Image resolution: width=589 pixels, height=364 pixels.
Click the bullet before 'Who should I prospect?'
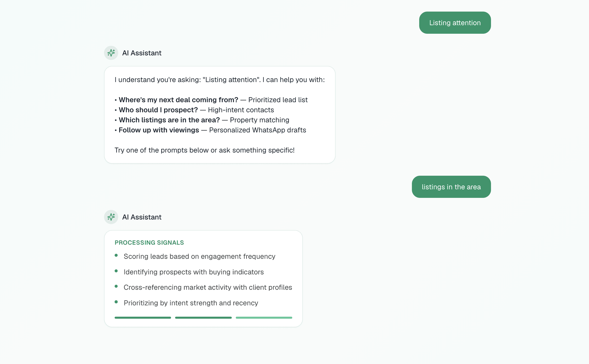tap(116, 110)
